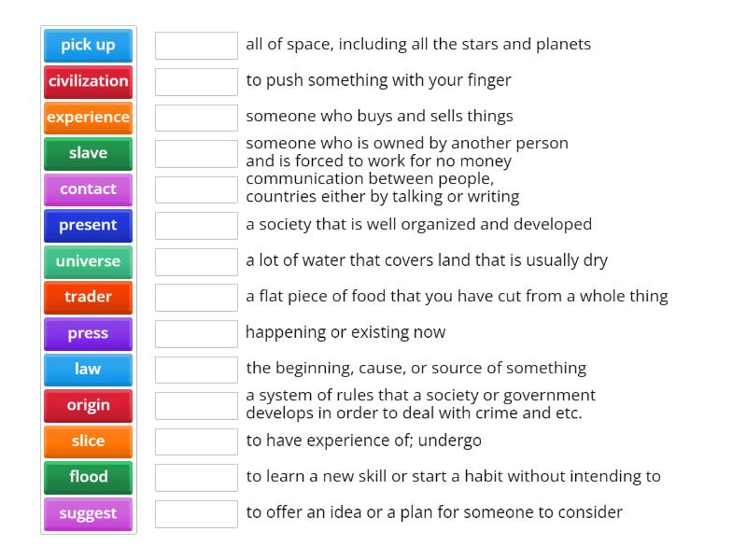This screenshot has height=560, width=747.
Task: Select the 'law' word tile
Action: coord(88,370)
